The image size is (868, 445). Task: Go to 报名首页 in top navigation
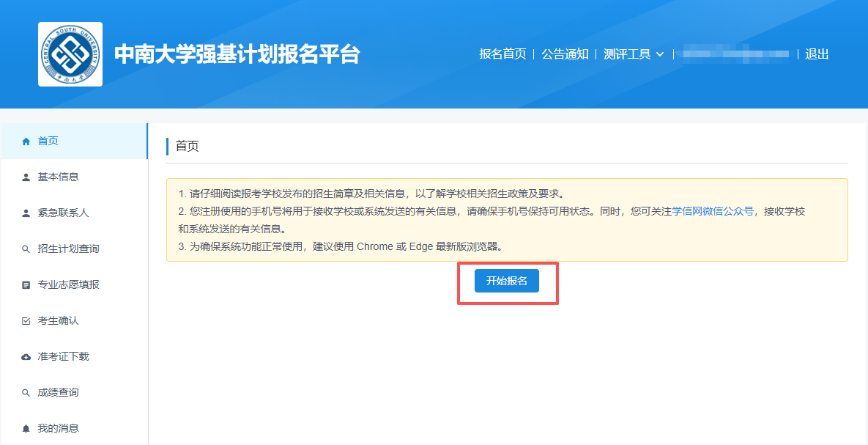(502, 54)
